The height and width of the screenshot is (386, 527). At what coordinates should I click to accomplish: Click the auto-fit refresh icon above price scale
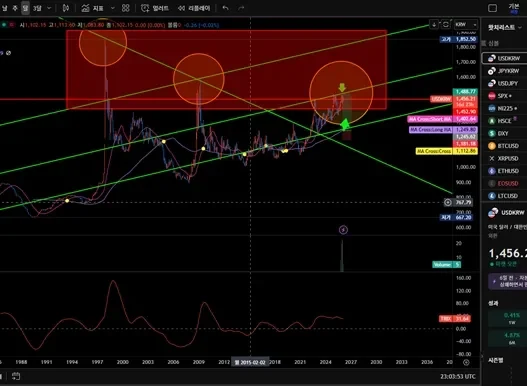coord(446,25)
